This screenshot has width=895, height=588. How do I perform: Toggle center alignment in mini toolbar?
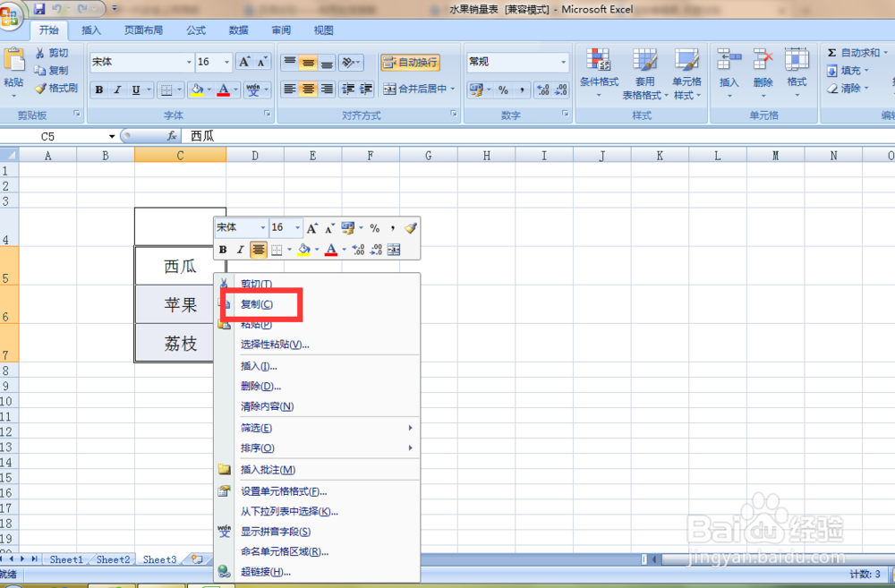tap(258, 250)
